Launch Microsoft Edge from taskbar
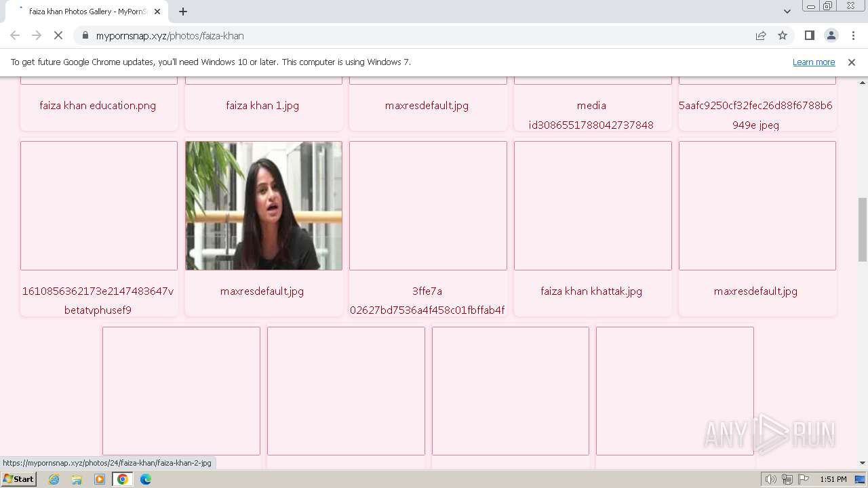Screen dimensions: 868x488 pyautogui.click(x=146, y=479)
